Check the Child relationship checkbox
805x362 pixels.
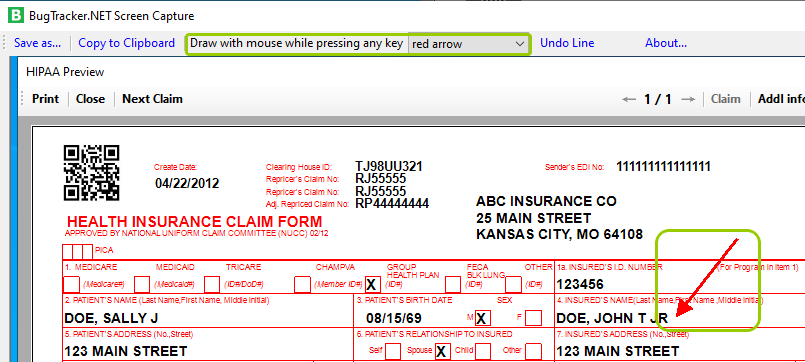[483, 351]
